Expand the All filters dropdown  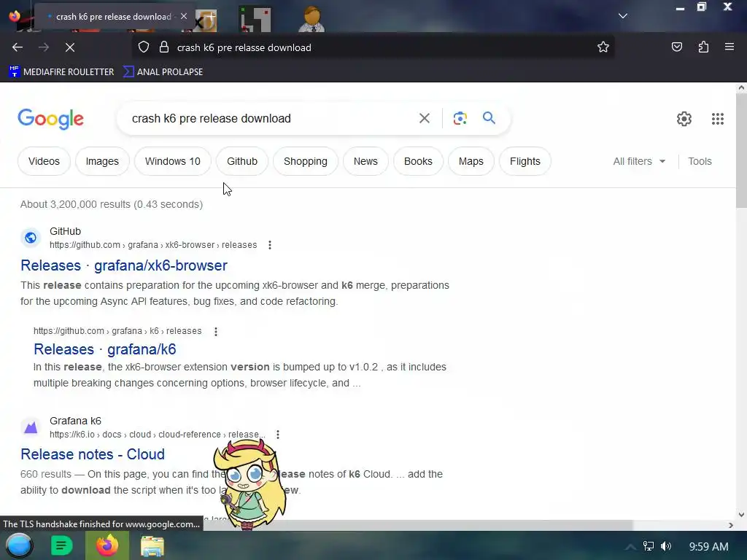(639, 161)
